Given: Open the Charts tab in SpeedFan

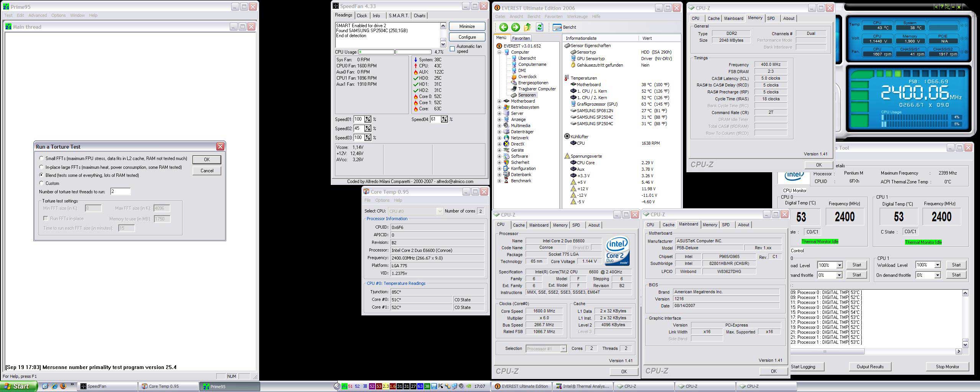Looking at the screenshot, I should tap(420, 16).
